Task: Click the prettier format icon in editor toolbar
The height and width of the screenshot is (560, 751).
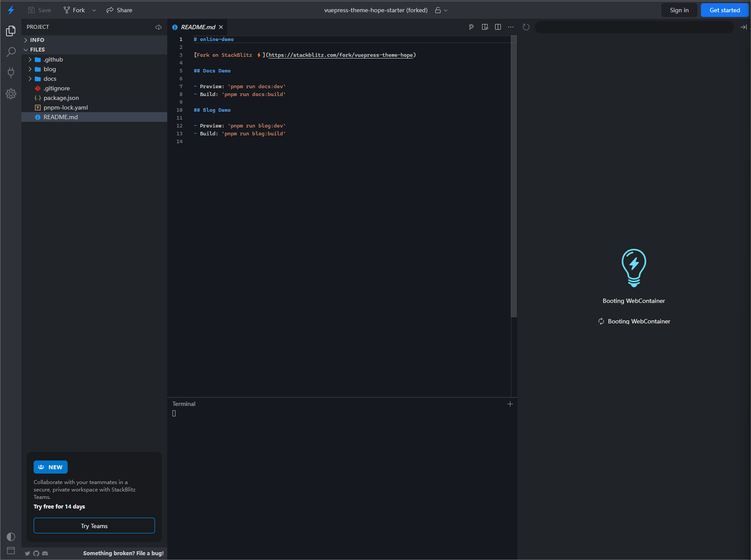Action: (x=472, y=27)
